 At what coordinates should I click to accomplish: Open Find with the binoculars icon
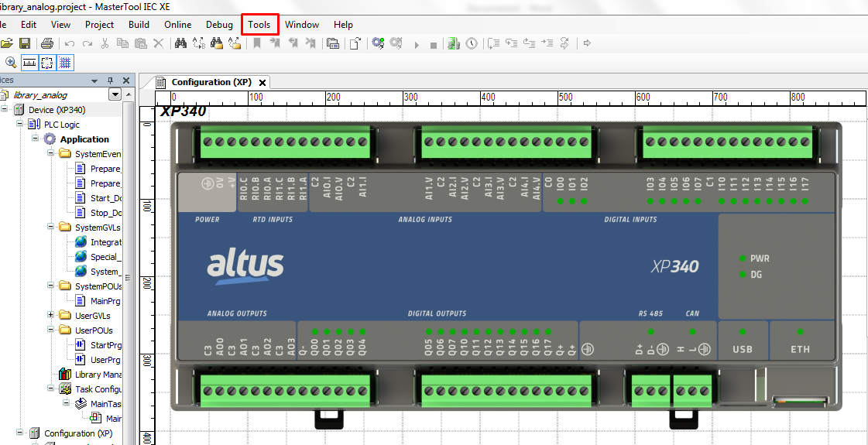180,43
